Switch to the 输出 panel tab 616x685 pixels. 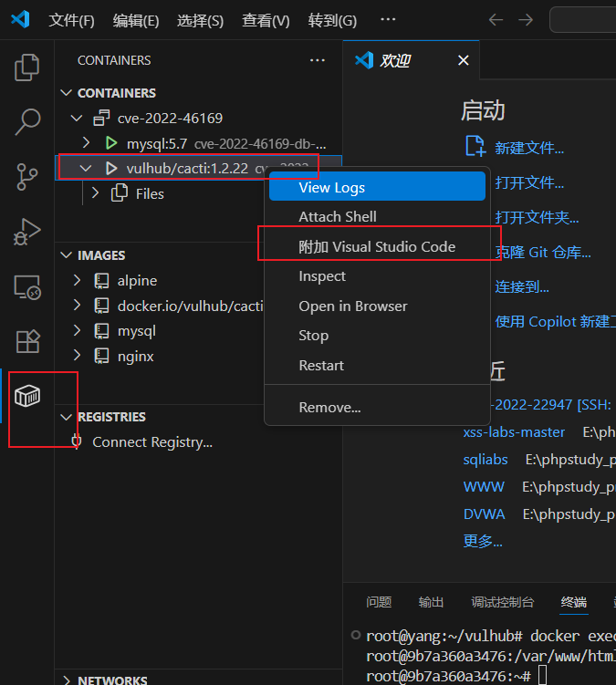(431, 602)
